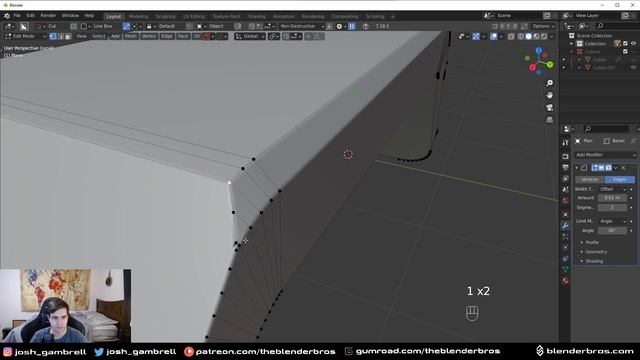Select Vertices bevel affect option
This screenshot has height=360, width=640.
pyautogui.click(x=590, y=180)
